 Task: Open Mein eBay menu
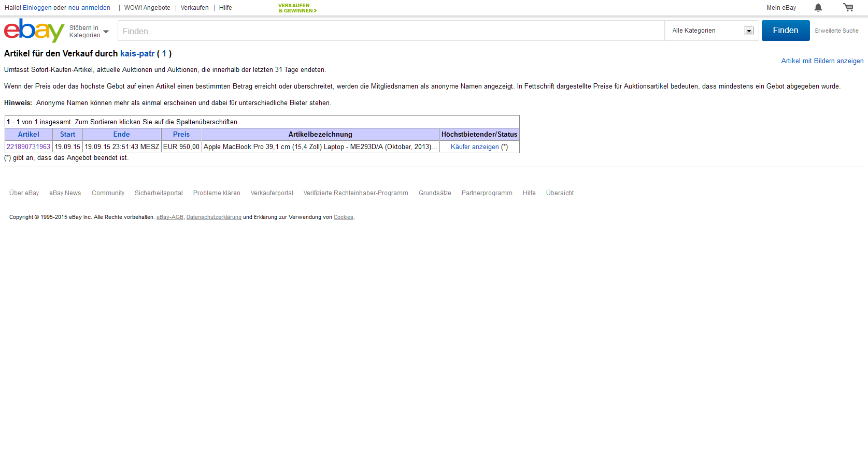click(781, 8)
